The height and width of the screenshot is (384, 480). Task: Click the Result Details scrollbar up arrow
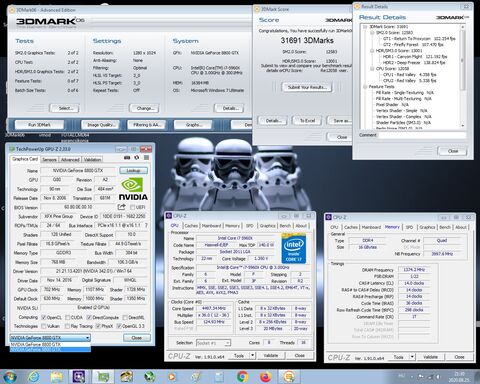pos(462,27)
